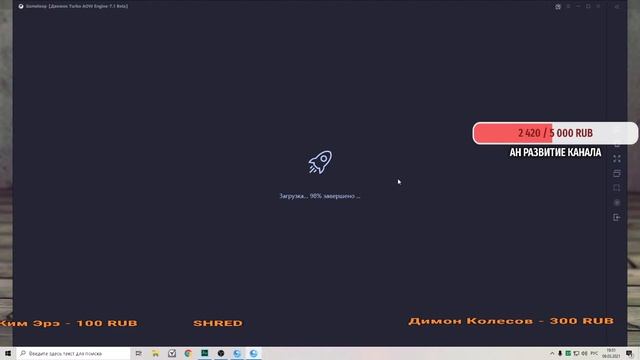
Task: Switch the keyboard language indicator
Action: pos(594,353)
